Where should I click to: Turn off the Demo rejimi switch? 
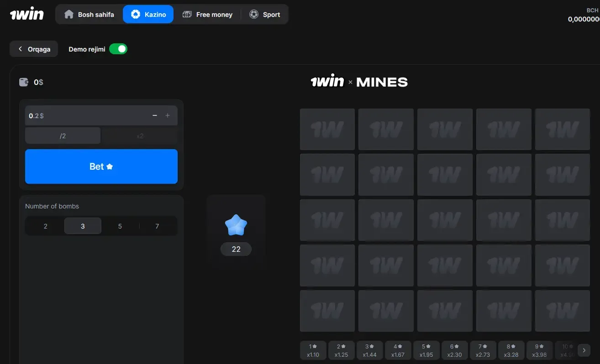pos(118,49)
